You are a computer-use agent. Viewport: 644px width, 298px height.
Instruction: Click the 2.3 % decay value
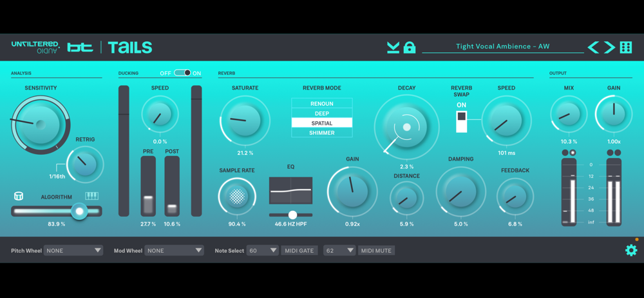[406, 166]
